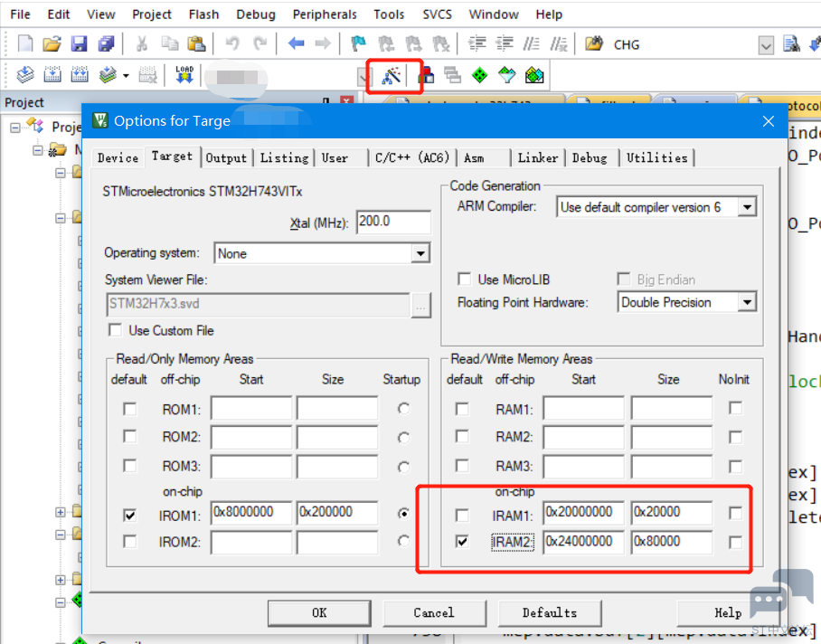The height and width of the screenshot is (644, 821).
Task: Redo last edit
Action: pos(260,44)
